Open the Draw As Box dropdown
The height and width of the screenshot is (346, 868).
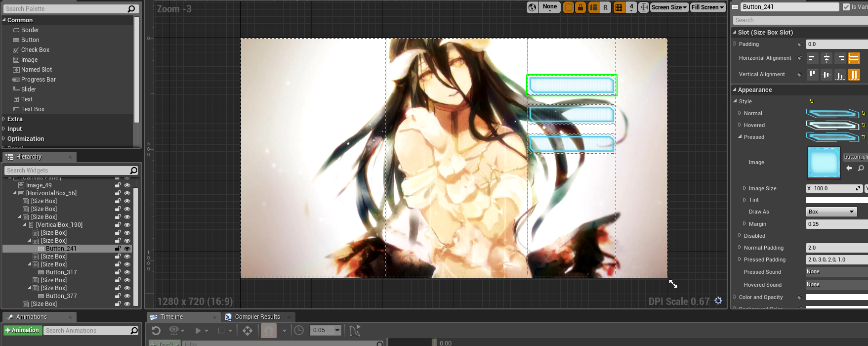click(831, 212)
